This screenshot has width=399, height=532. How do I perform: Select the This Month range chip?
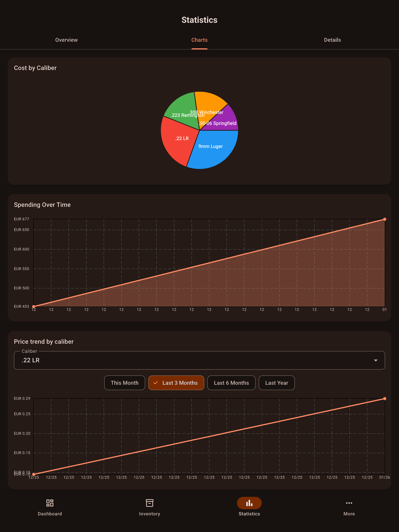tap(125, 383)
